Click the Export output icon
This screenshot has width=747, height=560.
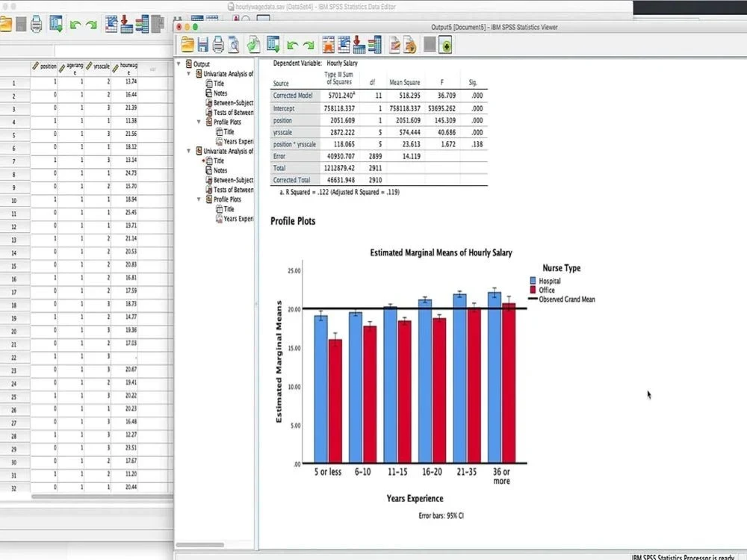click(x=360, y=44)
